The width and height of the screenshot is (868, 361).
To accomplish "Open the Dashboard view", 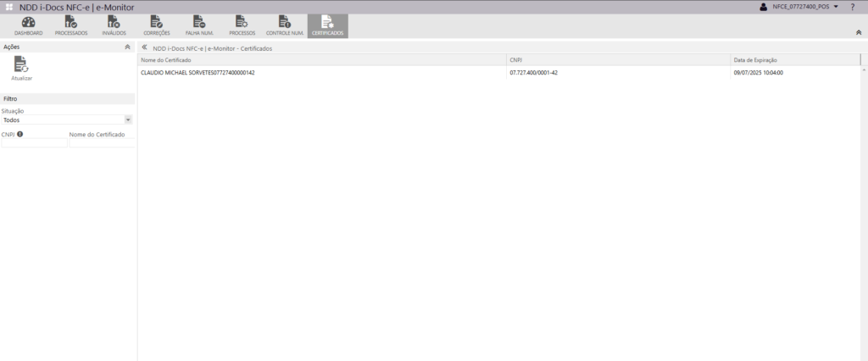I will point(28,25).
